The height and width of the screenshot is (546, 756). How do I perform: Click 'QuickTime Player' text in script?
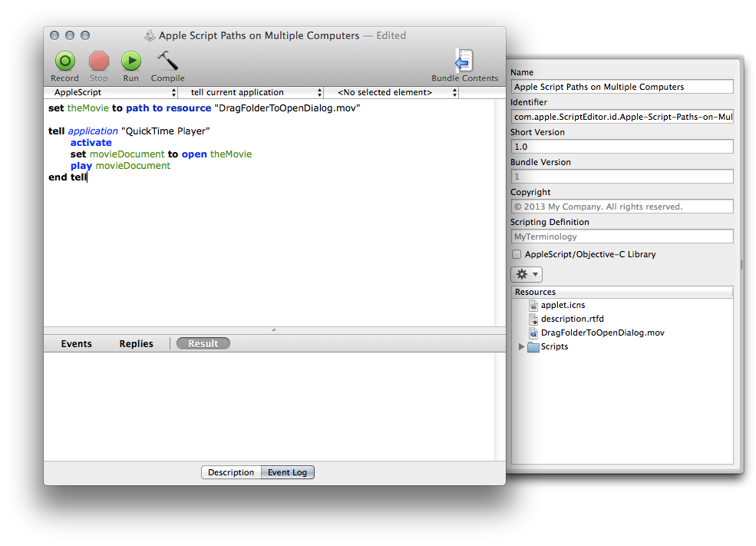tap(165, 131)
